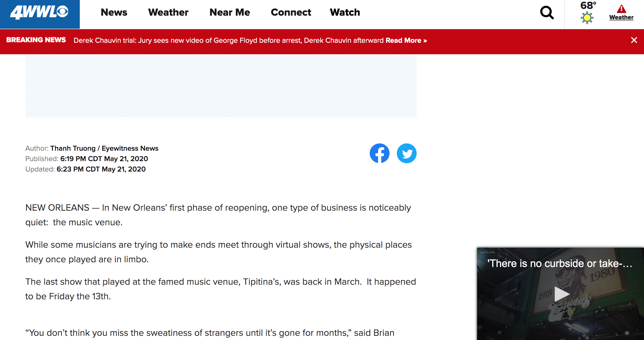Click the floating video title text
This screenshot has width=644, height=340.
pyautogui.click(x=560, y=263)
